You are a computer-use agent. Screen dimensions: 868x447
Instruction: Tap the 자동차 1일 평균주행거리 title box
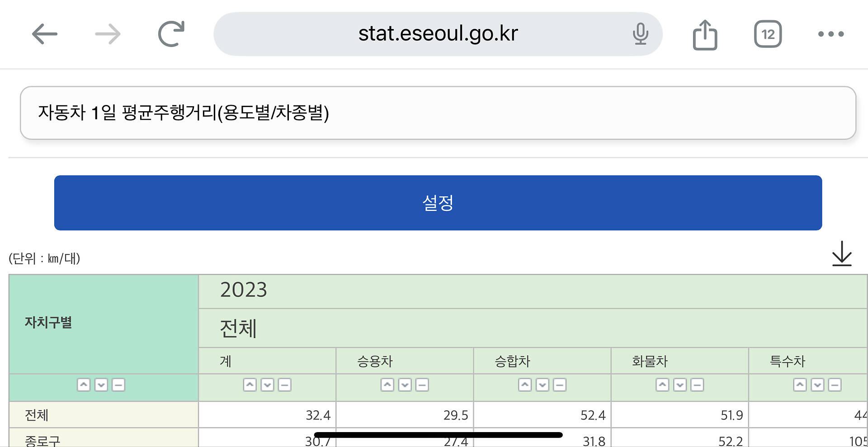(438, 113)
